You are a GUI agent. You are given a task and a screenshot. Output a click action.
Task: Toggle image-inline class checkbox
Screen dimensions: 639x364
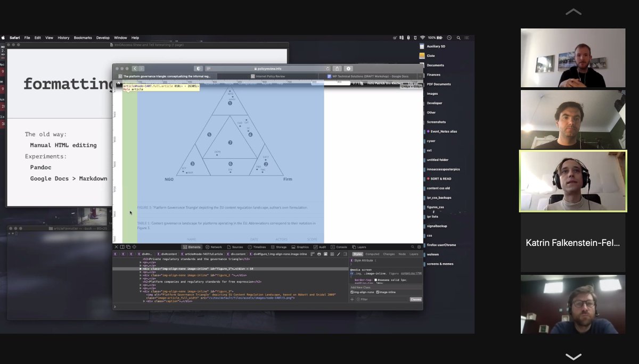click(x=378, y=292)
